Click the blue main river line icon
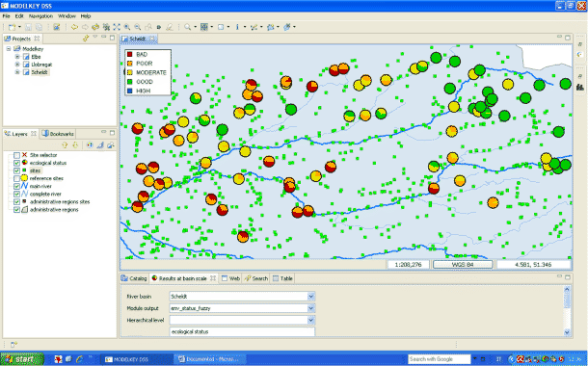 [x=25, y=186]
